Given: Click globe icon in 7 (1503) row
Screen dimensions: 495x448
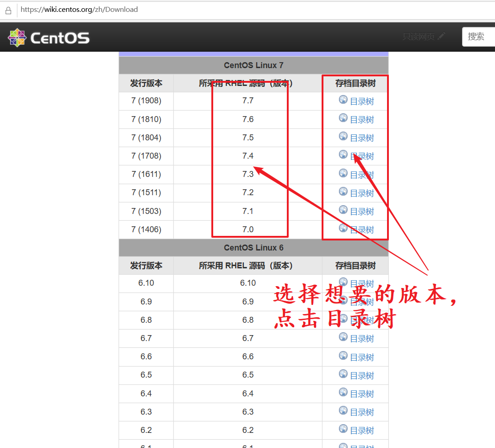Looking at the screenshot, I should coord(343,210).
